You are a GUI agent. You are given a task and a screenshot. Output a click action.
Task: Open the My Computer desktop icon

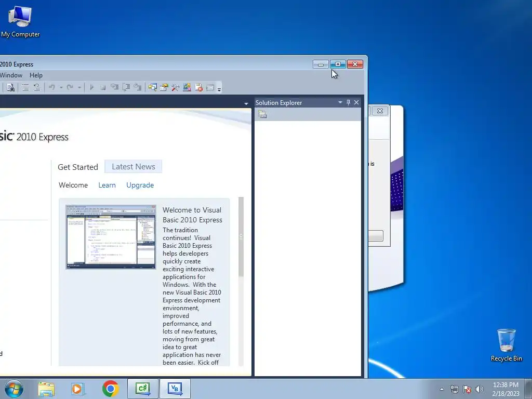click(x=20, y=21)
